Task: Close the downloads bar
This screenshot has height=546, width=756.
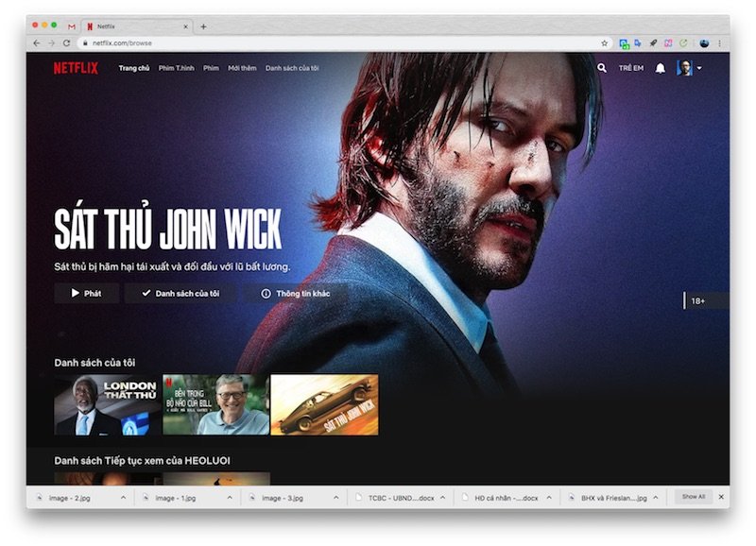Action: (x=721, y=497)
